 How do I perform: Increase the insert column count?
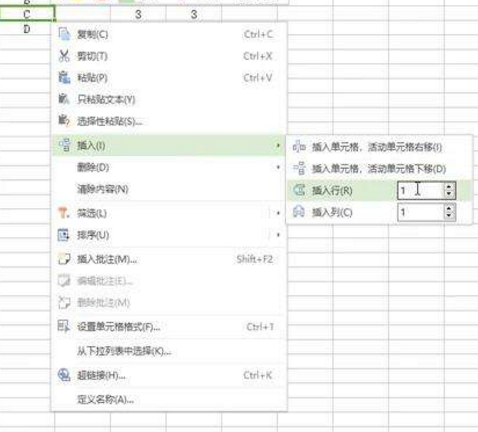click(x=449, y=208)
